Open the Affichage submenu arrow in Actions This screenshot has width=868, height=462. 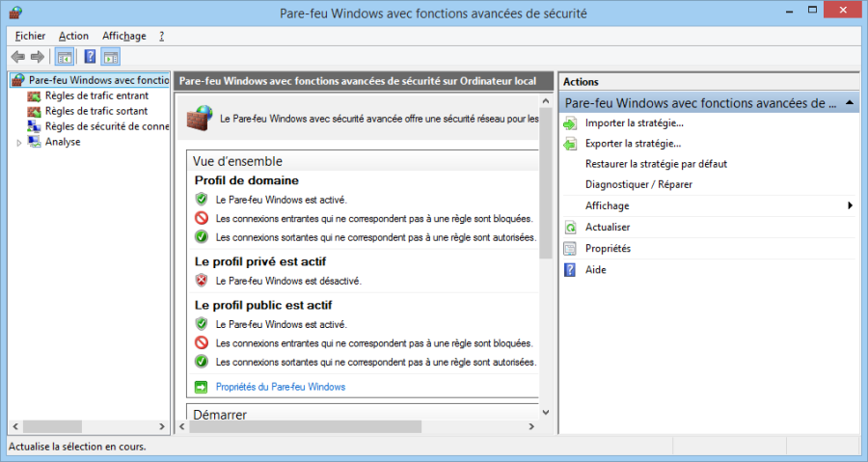(x=851, y=205)
